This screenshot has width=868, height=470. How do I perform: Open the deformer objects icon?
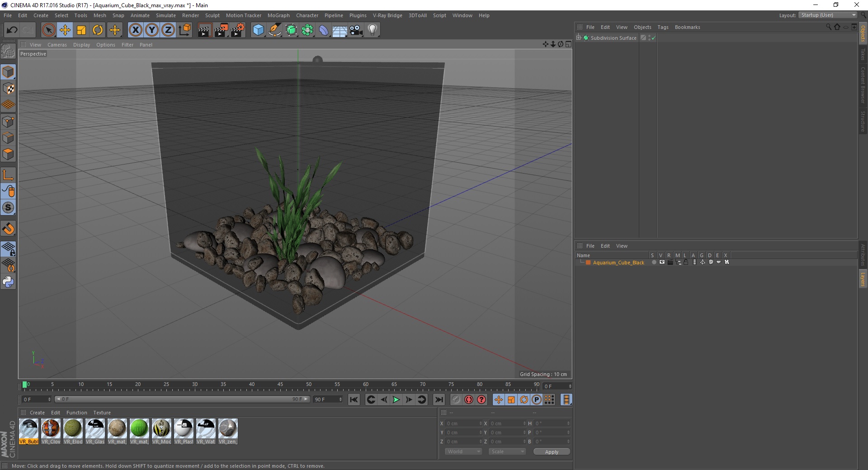pyautogui.click(x=324, y=30)
